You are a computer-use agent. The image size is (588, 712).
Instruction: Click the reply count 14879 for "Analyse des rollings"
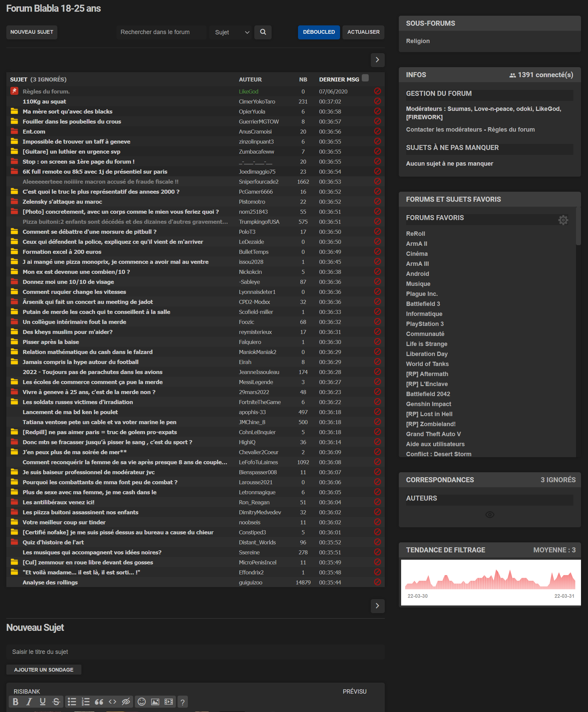303,582
